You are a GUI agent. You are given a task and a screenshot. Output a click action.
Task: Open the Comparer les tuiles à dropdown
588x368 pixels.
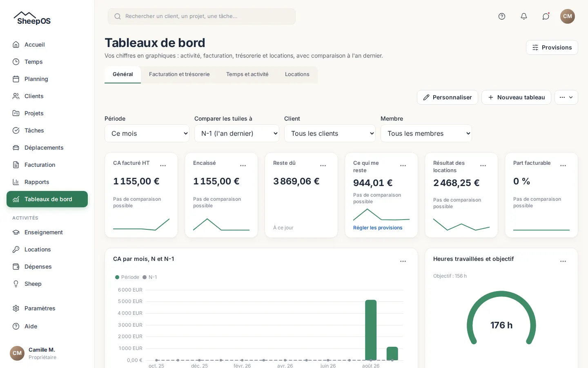(x=237, y=133)
